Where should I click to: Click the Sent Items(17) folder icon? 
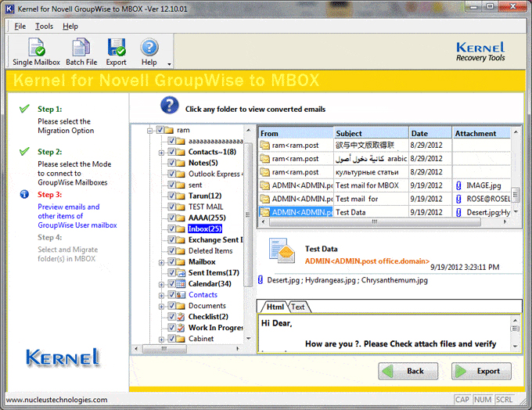(182, 273)
